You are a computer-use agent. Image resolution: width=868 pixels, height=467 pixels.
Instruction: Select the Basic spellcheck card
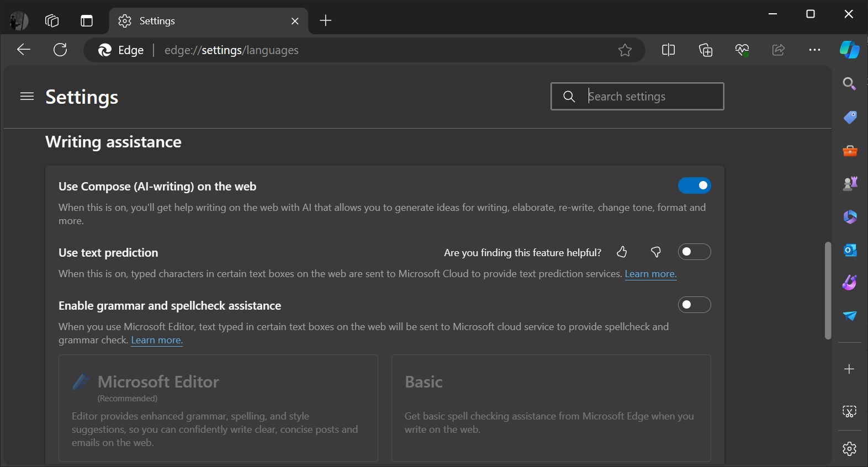point(551,408)
